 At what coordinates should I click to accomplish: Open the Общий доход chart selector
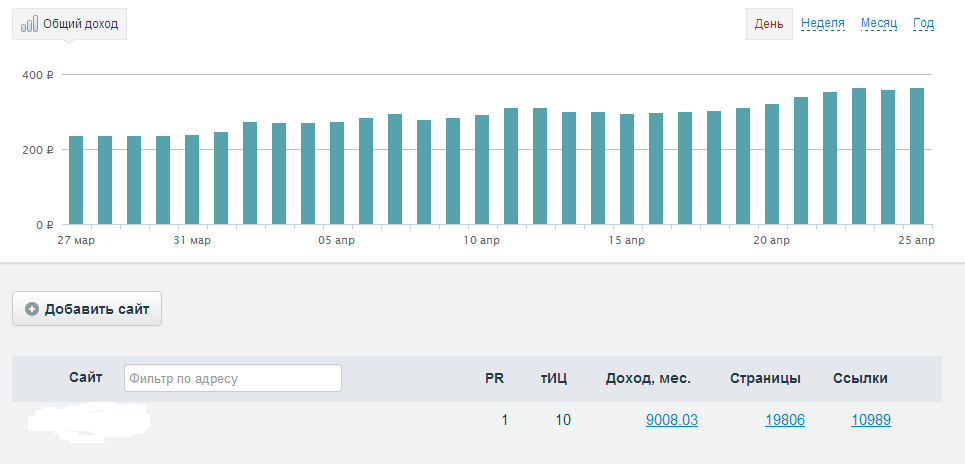[x=70, y=24]
